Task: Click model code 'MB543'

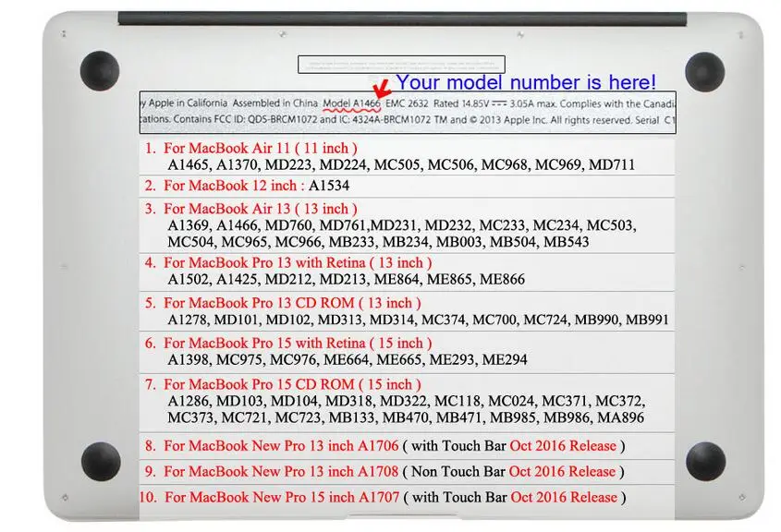Action: (x=567, y=242)
